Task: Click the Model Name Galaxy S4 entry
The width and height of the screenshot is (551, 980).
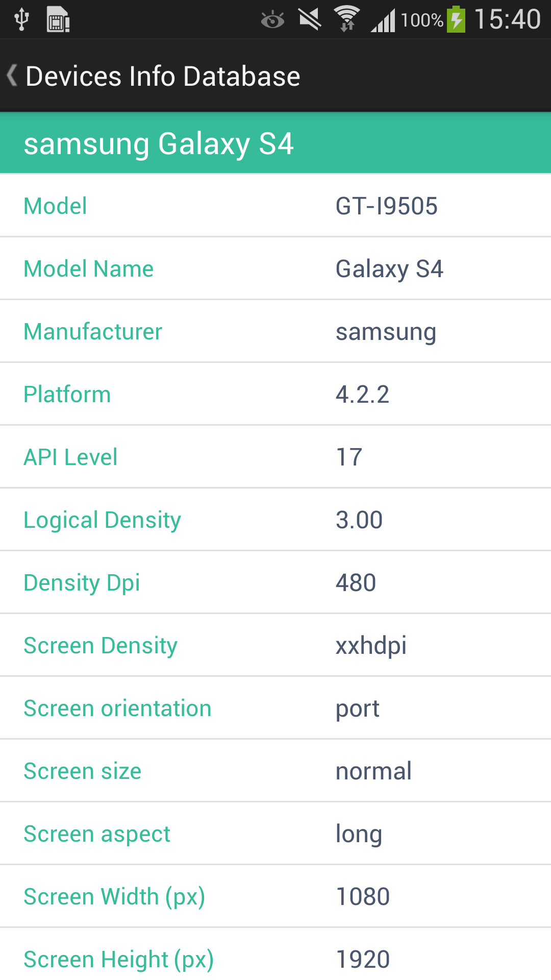Action: click(x=275, y=268)
